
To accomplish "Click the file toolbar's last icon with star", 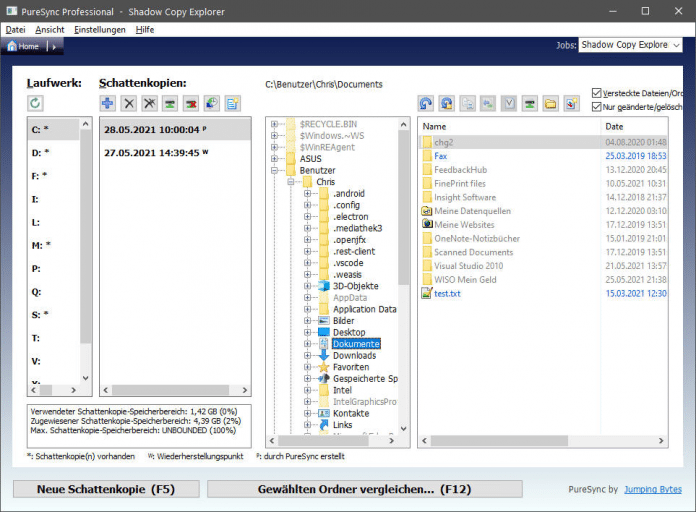I will pos(571,103).
